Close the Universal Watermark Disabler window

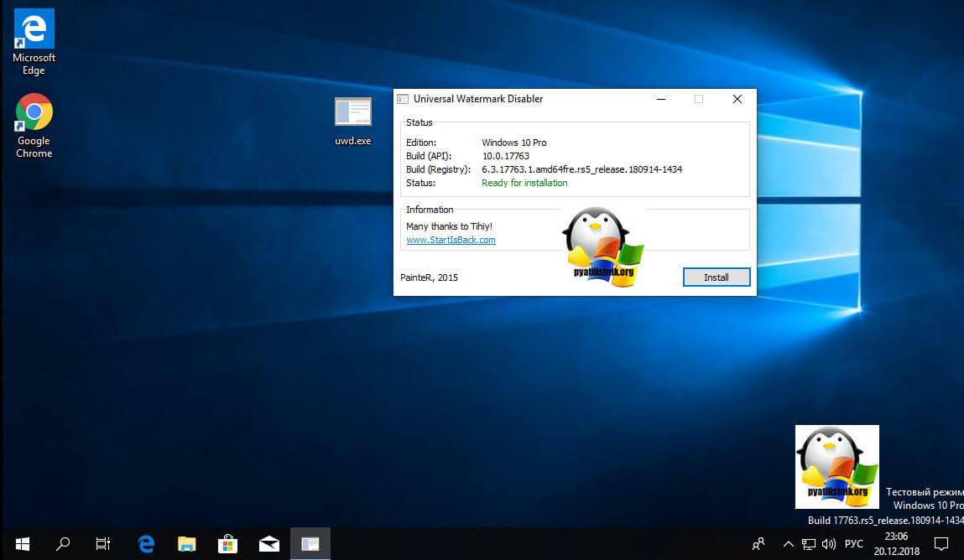coord(737,99)
